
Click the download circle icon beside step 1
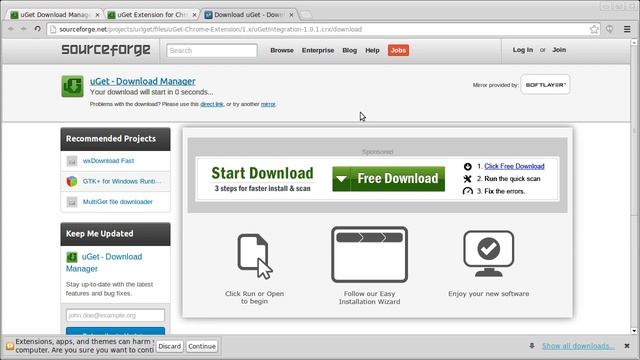point(468,167)
